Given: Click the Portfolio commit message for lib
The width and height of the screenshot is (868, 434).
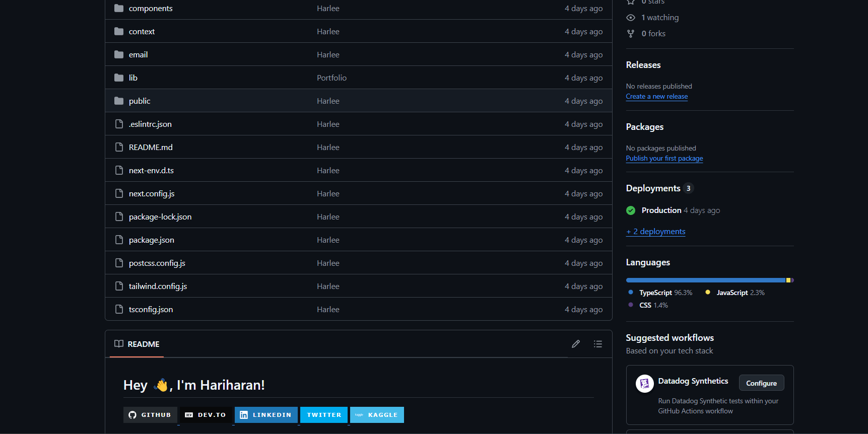Looking at the screenshot, I should click(331, 78).
